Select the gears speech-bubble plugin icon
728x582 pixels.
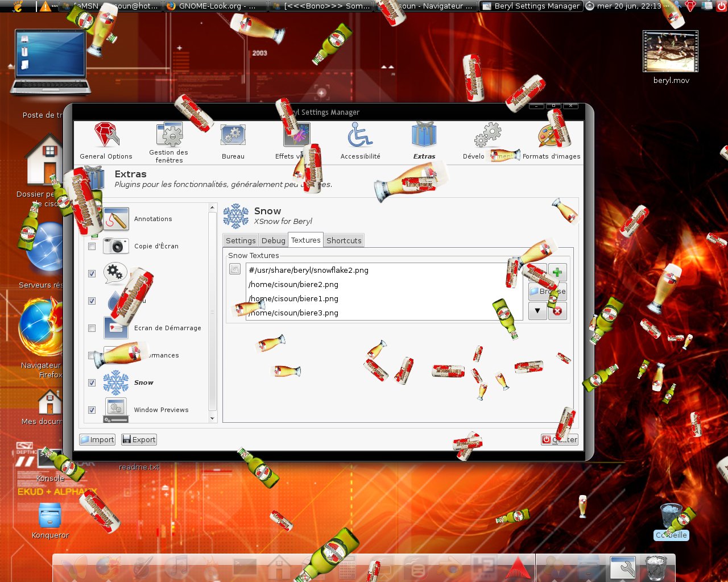[x=115, y=273]
